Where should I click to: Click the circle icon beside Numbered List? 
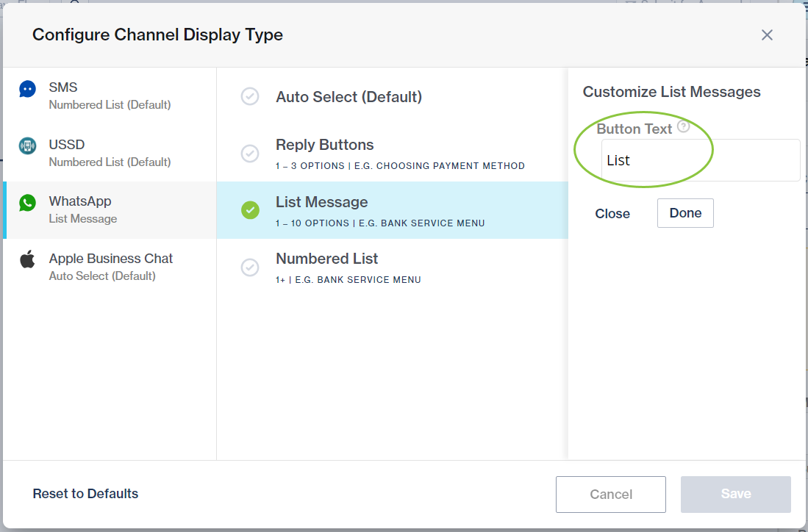pos(250,267)
